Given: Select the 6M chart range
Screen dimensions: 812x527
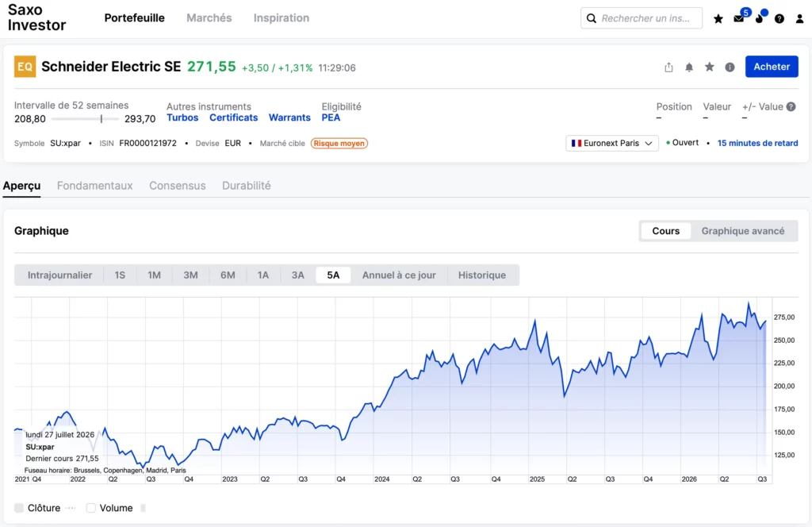Looking at the screenshot, I should coord(228,275).
